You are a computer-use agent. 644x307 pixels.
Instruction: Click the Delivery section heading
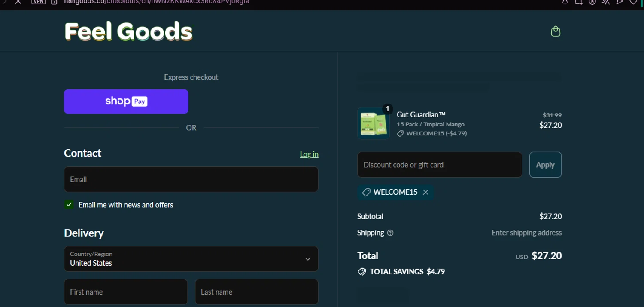click(84, 233)
